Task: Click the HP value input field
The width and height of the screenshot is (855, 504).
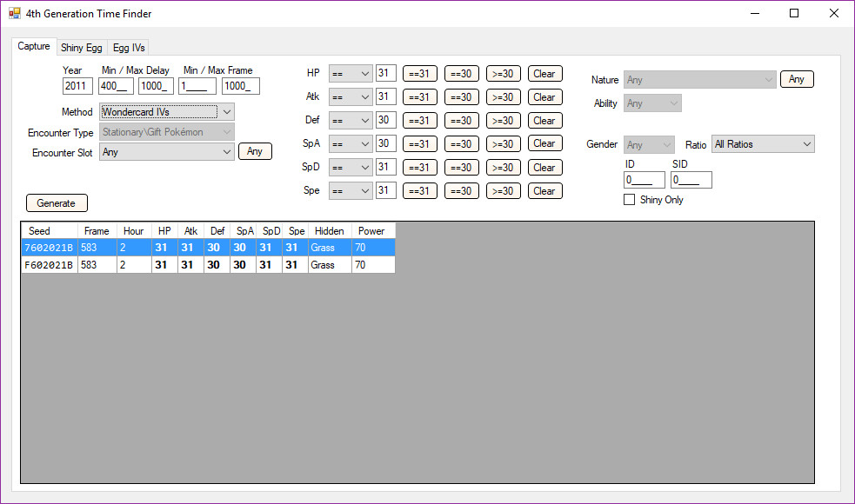Action: [x=386, y=73]
